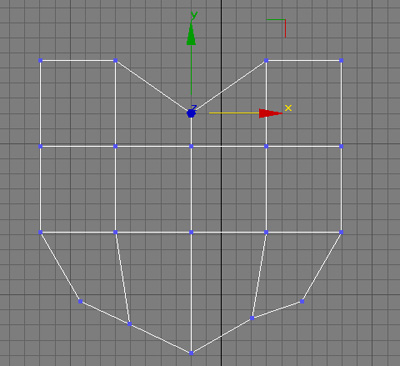Select the upper-left corner vertex of the shield outline
This screenshot has width=400, height=366.
tap(40, 60)
